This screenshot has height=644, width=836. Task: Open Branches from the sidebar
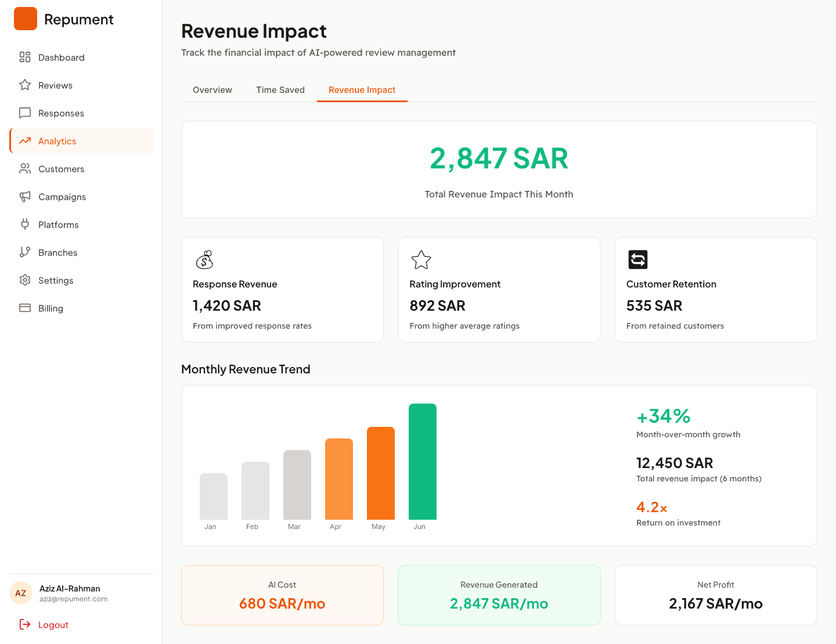click(81, 252)
